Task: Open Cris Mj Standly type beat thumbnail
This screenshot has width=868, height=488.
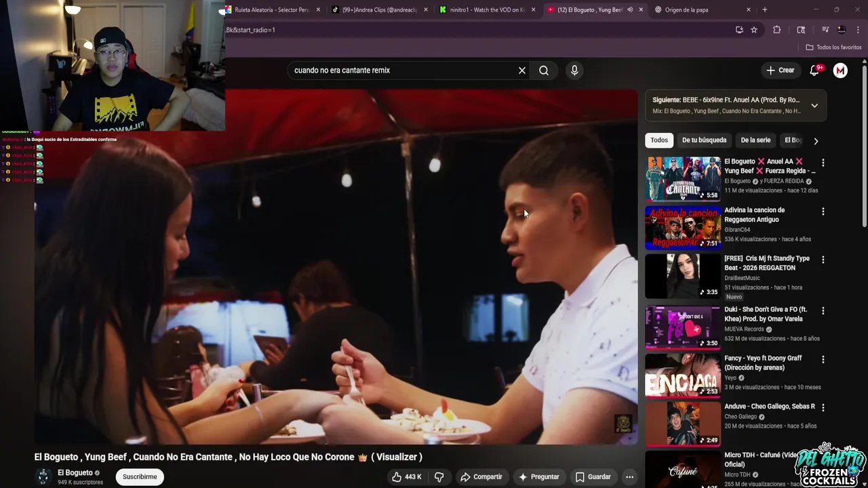Action: (683, 276)
